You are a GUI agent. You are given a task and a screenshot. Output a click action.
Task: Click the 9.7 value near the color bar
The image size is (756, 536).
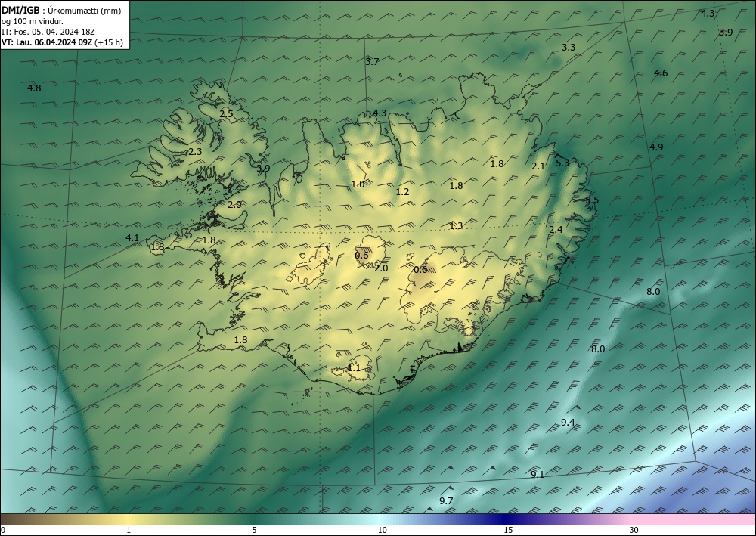pos(447,501)
